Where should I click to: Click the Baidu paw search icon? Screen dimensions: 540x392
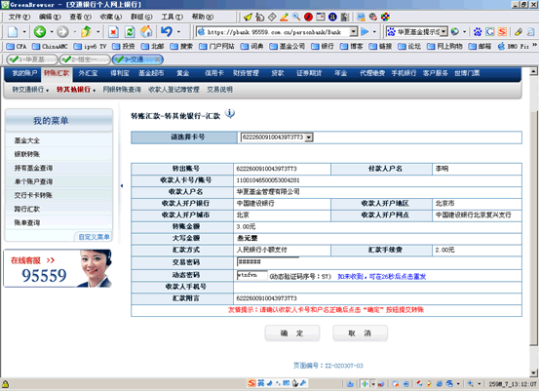pyautogui.click(x=478, y=32)
